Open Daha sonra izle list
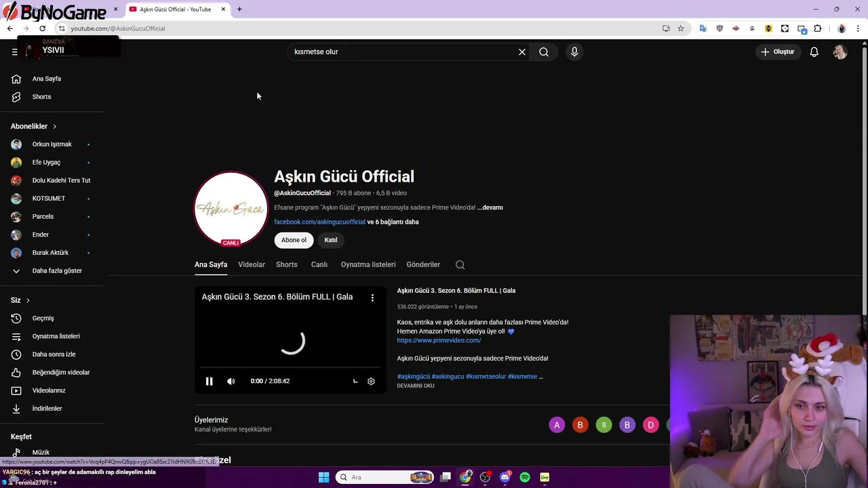Screen dimensions: 868x488 (53, 354)
